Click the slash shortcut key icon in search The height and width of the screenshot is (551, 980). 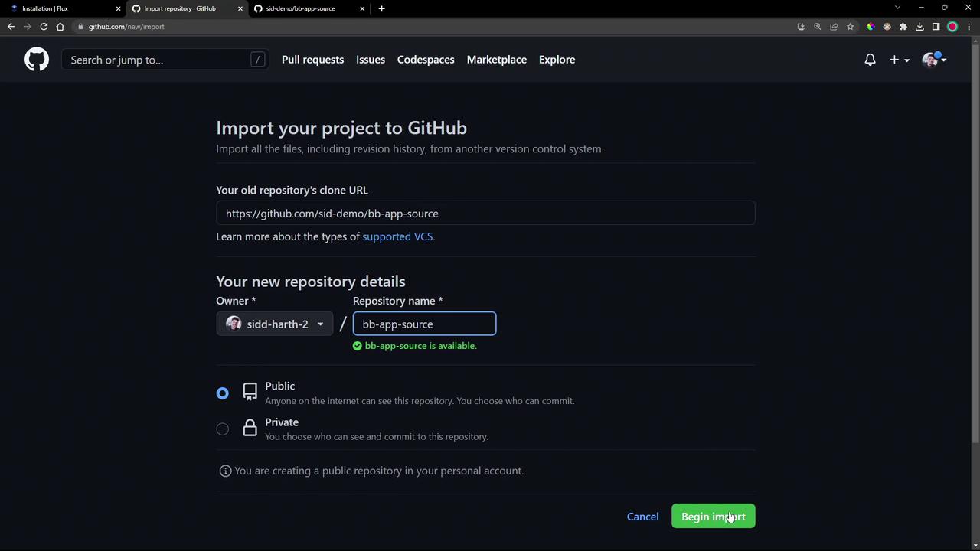pyautogui.click(x=258, y=60)
